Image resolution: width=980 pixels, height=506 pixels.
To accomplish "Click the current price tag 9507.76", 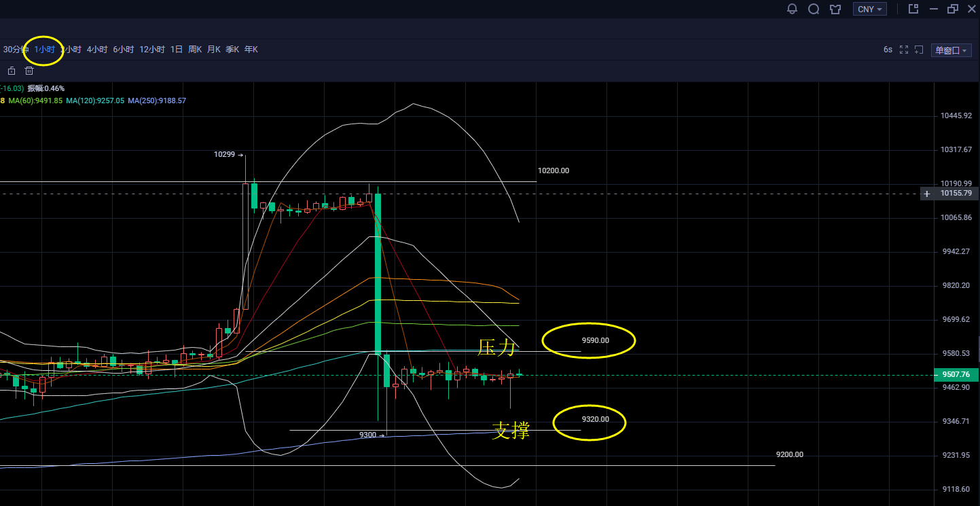I will [x=956, y=374].
